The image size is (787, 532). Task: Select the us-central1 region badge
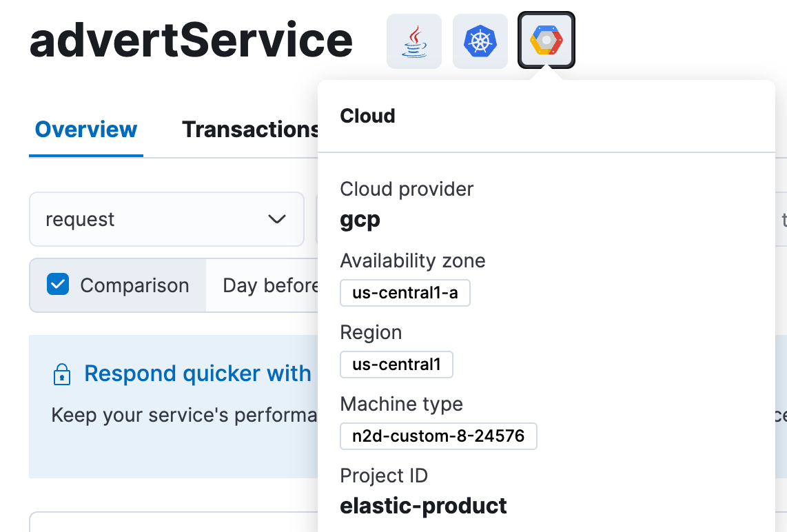point(396,364)
